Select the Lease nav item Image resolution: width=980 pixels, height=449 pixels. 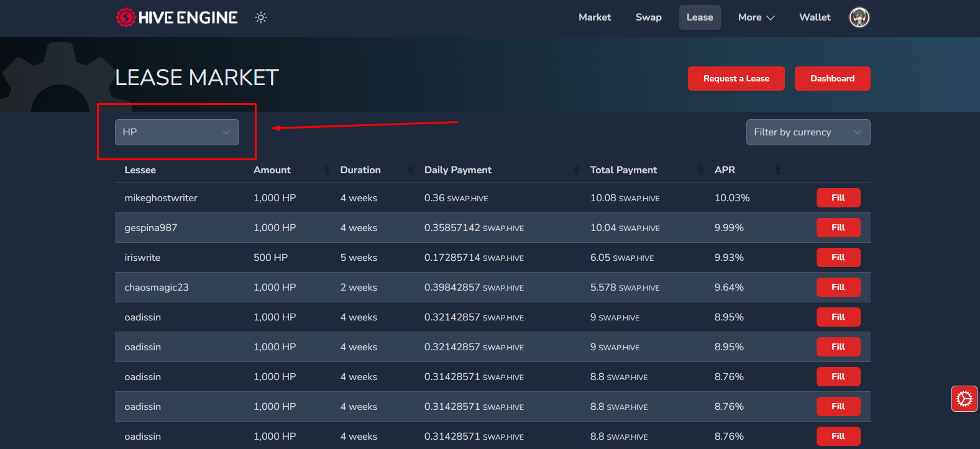[700, 17]
